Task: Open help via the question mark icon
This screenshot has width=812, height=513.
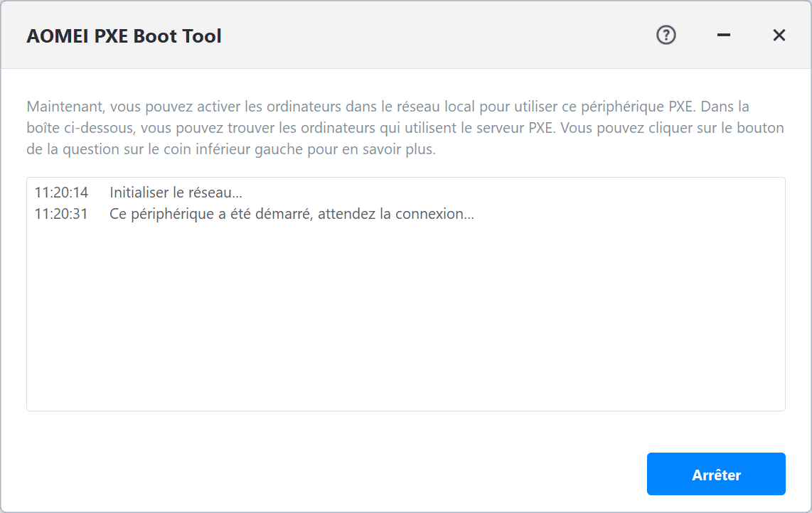Action: pyautogui.click(x=666, y=35)
